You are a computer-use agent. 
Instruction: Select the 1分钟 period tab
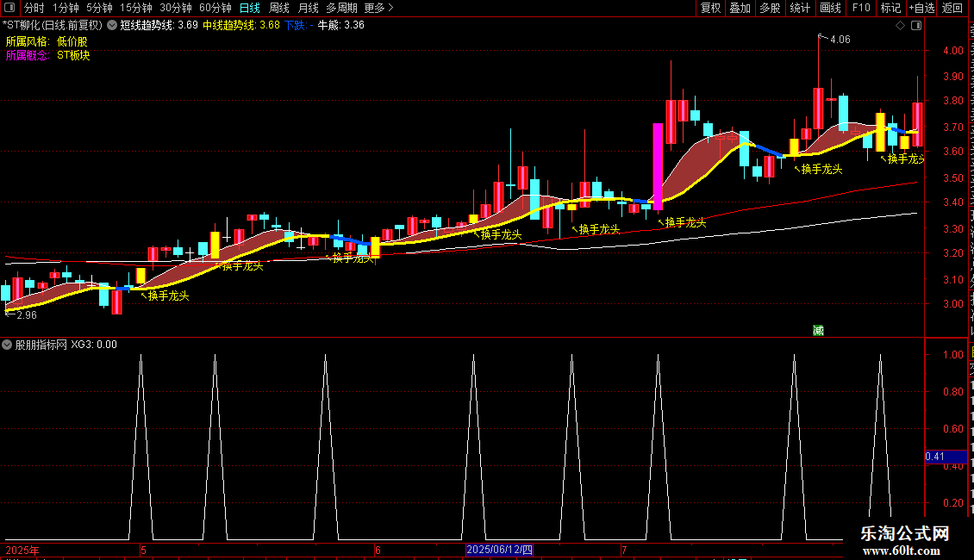point(66,8)
